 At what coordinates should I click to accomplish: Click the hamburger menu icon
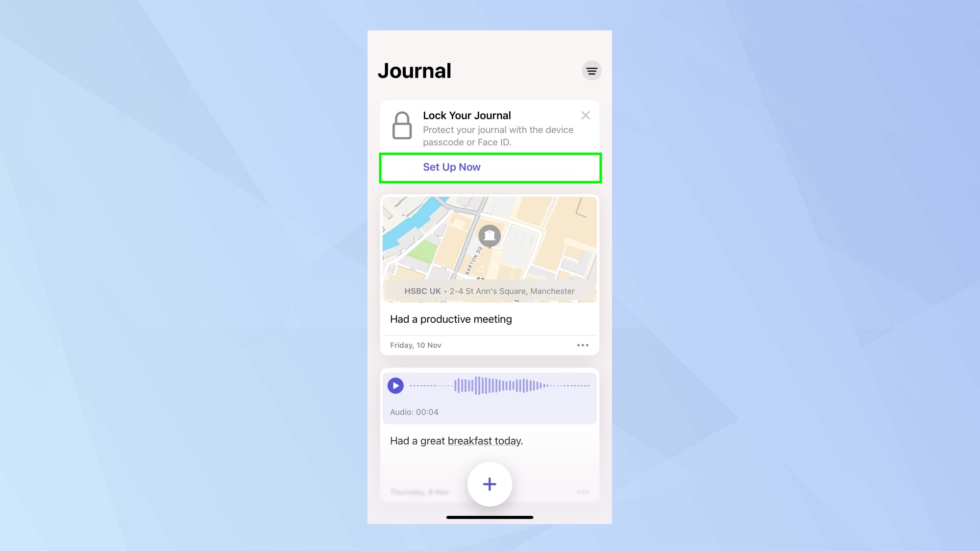[x=591, y=71]
